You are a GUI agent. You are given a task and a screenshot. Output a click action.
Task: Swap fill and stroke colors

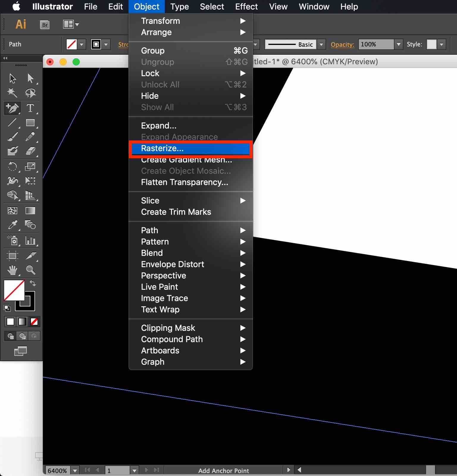click(33, 283)
